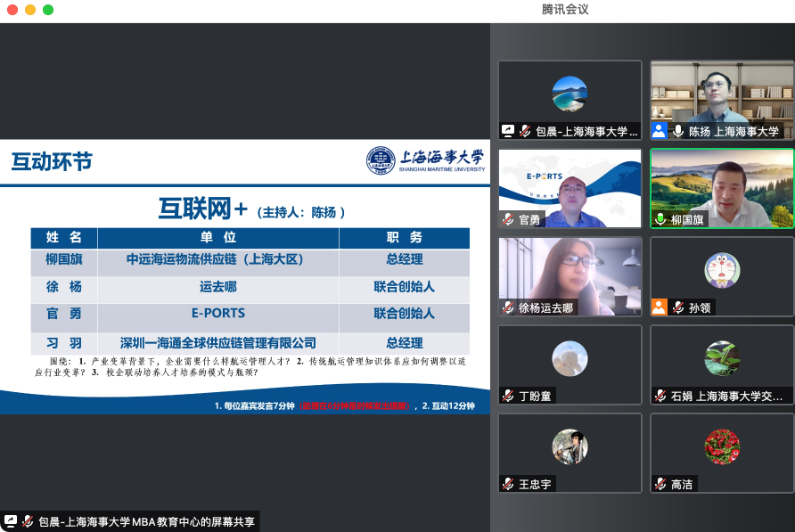Select the red flowers avatar of 高洁
Viewport: 795px width, 532px height.
click(722, 446)
